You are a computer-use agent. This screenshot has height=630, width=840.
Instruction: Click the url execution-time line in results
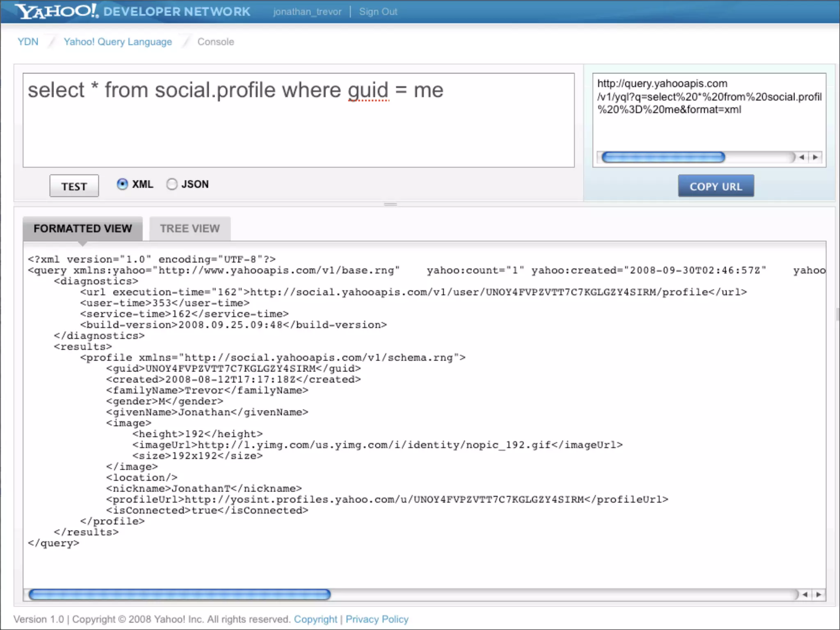point(413,292)
